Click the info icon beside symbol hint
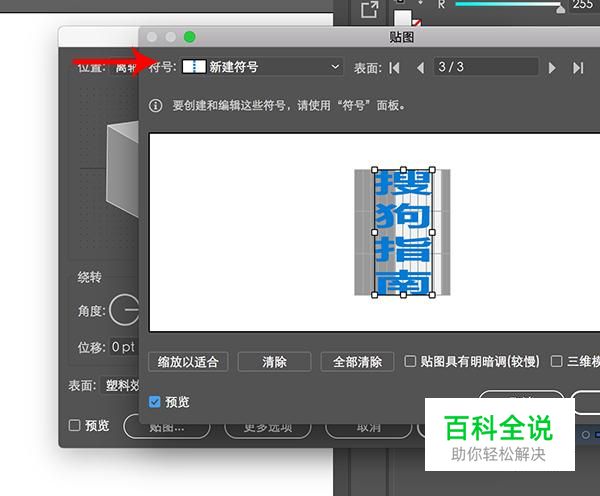The width and height of the screenshot is (600, 496). 155,106
